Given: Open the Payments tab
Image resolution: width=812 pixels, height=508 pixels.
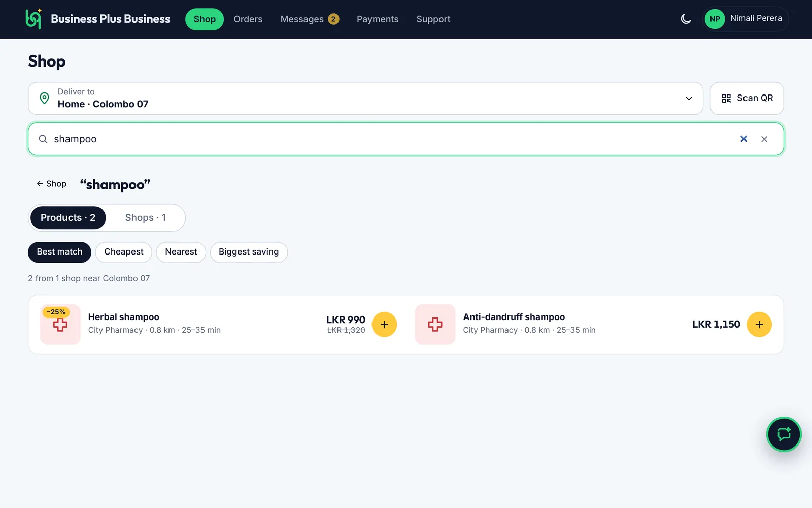Looking at the screenshot, I should pos(378,19).
